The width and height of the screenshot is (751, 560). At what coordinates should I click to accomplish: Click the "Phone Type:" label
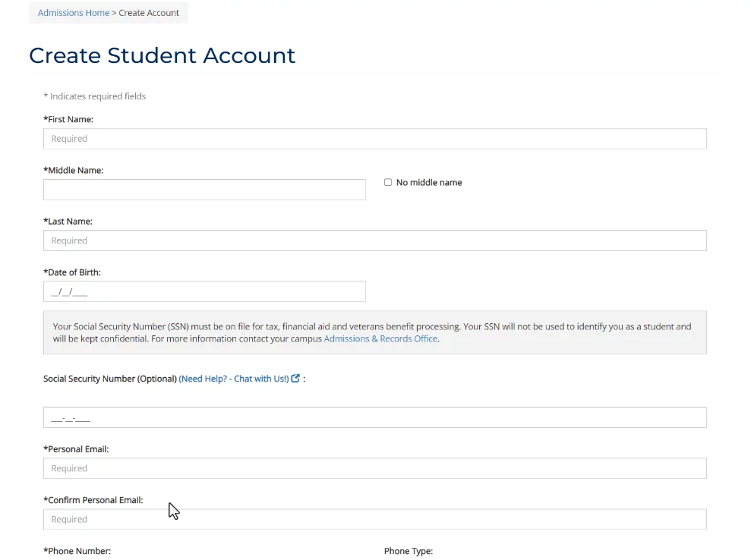[409, 551]
